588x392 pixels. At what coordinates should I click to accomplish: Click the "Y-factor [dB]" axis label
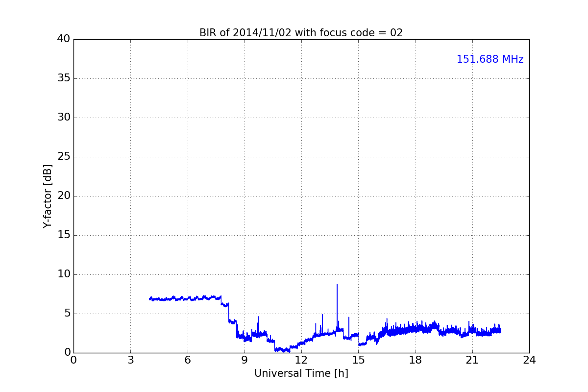click(48, 196)
